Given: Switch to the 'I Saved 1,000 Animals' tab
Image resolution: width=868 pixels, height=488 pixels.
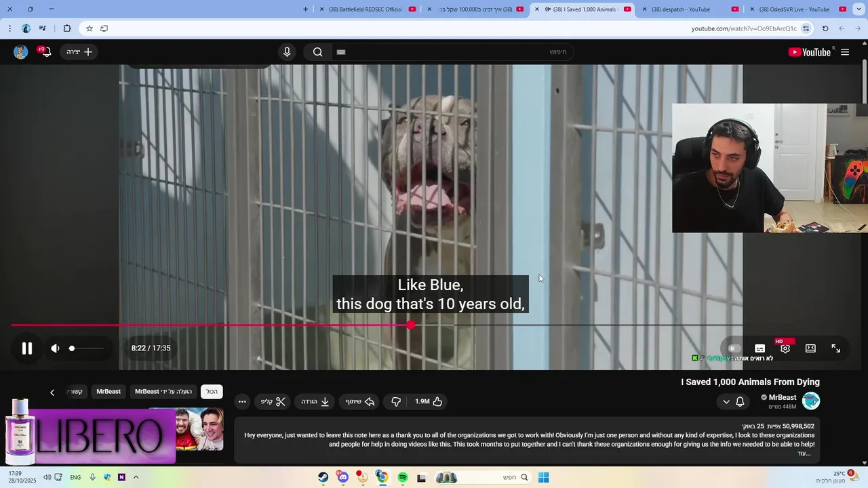Looking at the screenshot, I should [583, 9].
